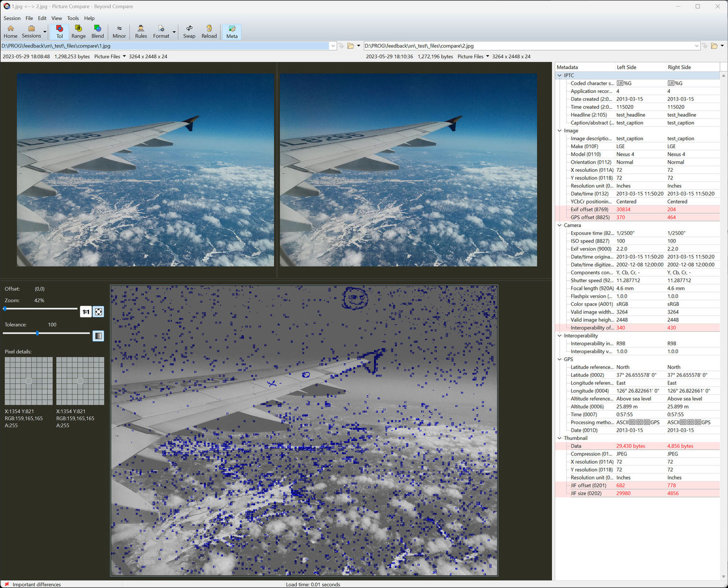Viewport: 728px width, 588px height.
Task: Open the left file path dropdown
Action: 333,46
